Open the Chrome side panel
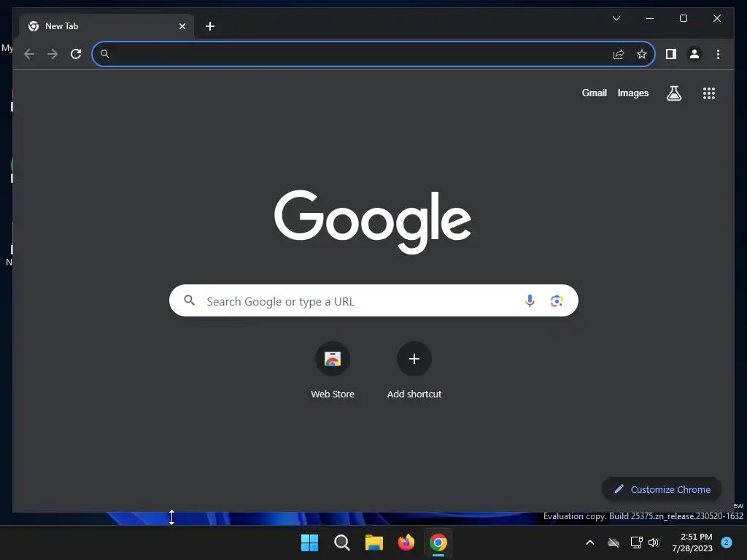747x560 pixels. pos(671,54)
